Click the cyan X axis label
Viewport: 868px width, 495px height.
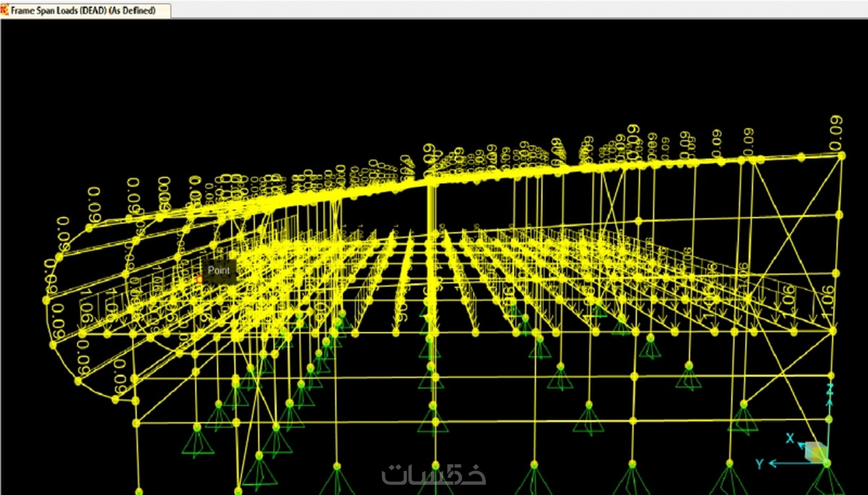point(789,438)
